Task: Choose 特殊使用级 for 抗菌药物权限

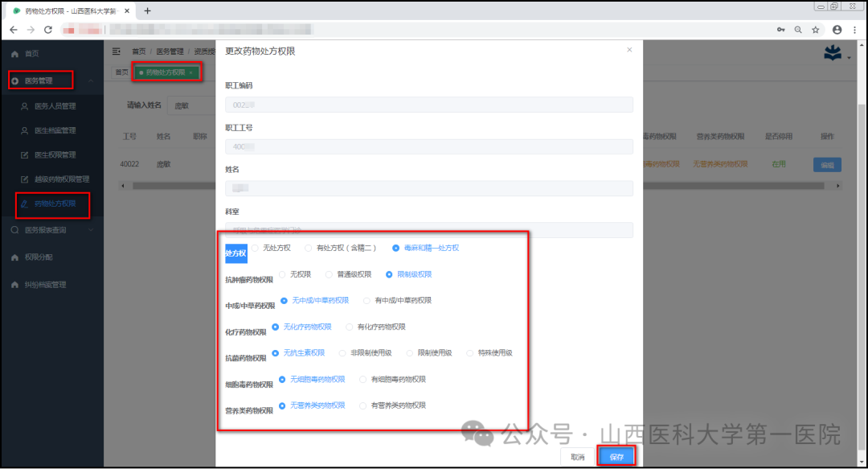Action: click(x=470, y=352)
